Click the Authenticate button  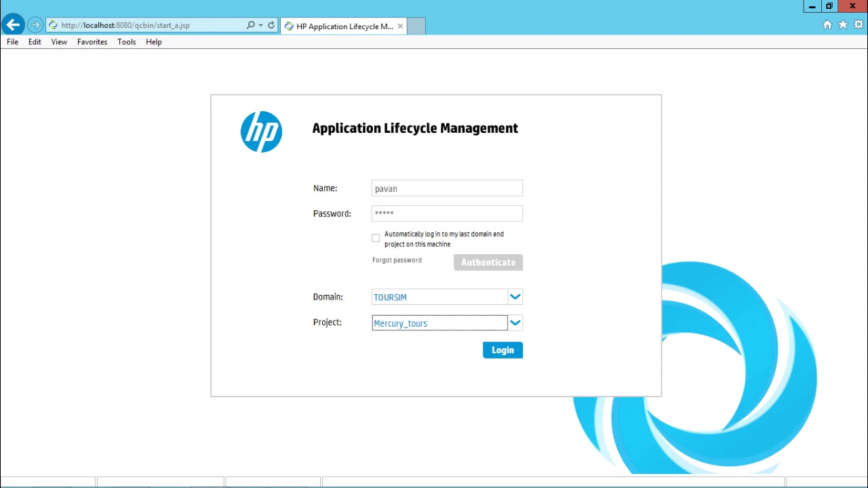[x=488, y=262]
